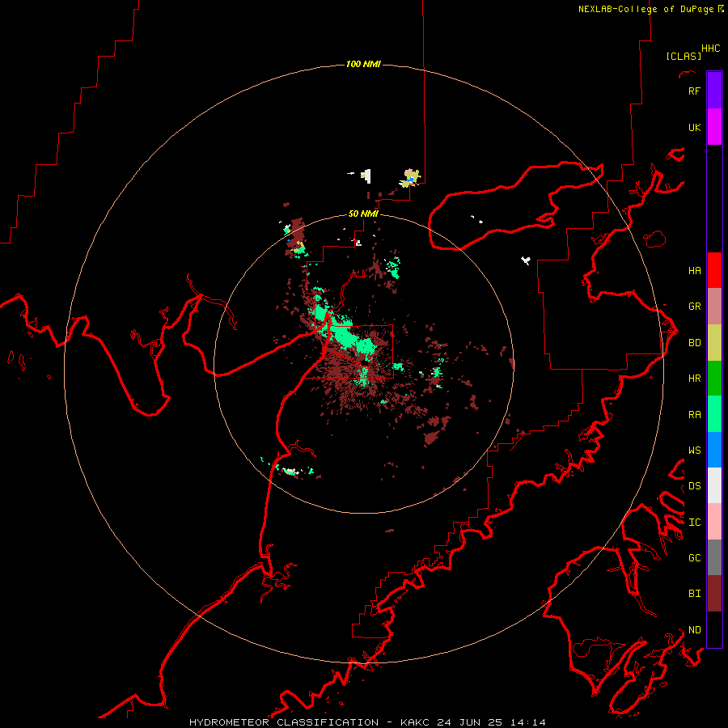Click the "HHC" product code text

[x=711, y=49]
